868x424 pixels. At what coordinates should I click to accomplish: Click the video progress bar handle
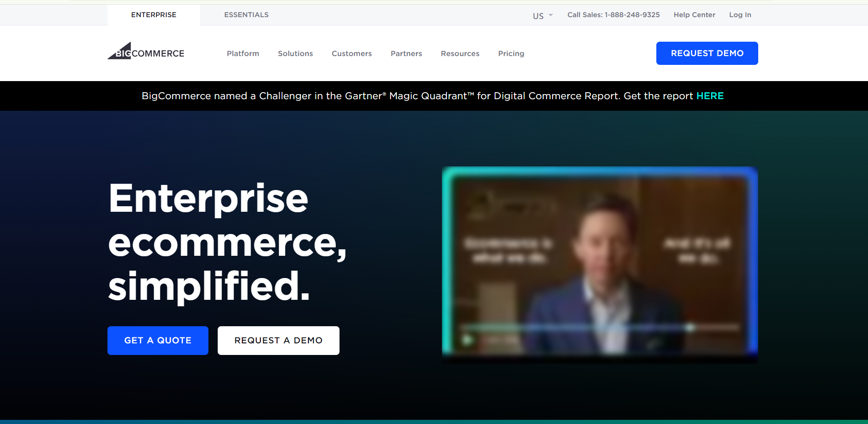[690, 327]
